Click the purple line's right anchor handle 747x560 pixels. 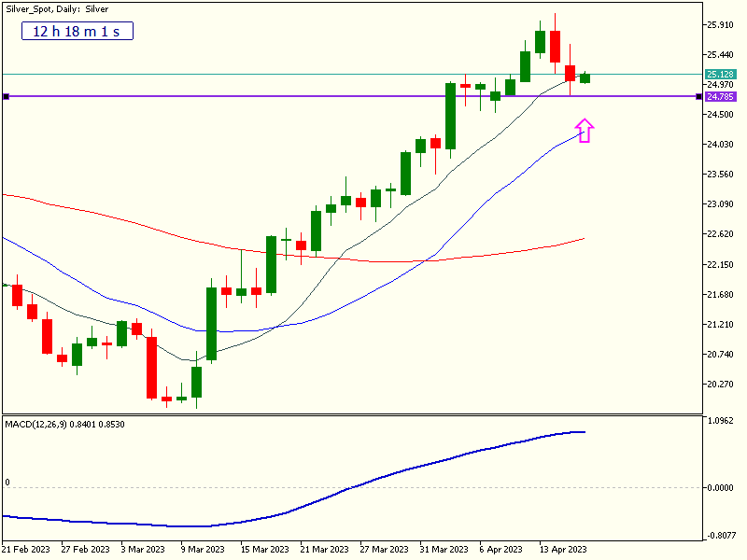pos(698,96)
